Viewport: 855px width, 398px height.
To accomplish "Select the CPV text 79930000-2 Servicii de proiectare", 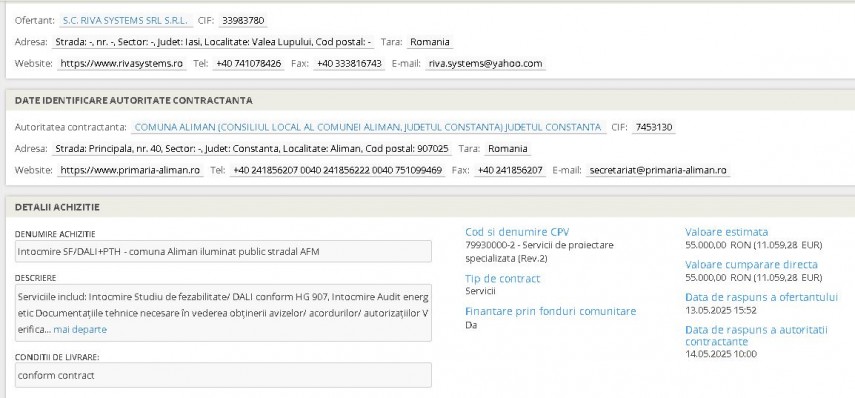I will click(540, 251).
